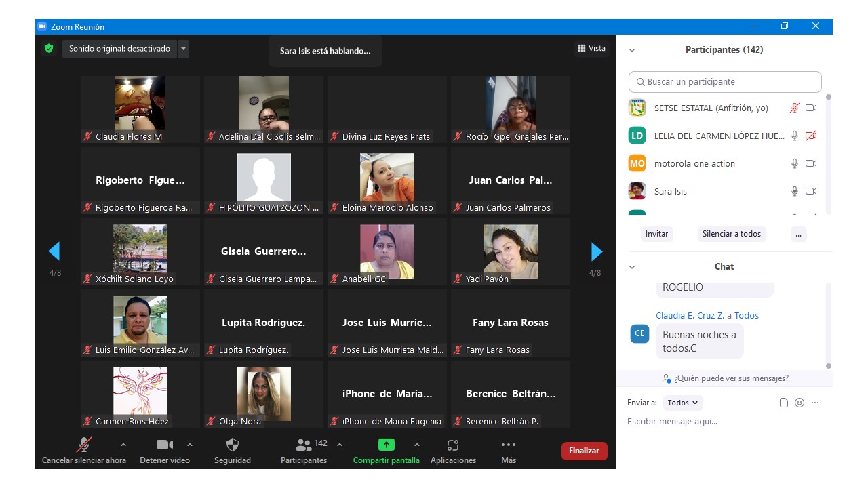Click Buenas noches a todos.C chat message
This screenshot has width=868, height=488.
click(699, 341)
